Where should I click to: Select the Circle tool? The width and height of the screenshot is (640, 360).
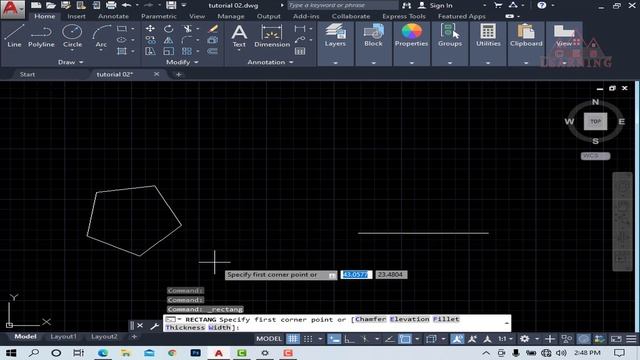pyautogui.click(x=72, y=36)
